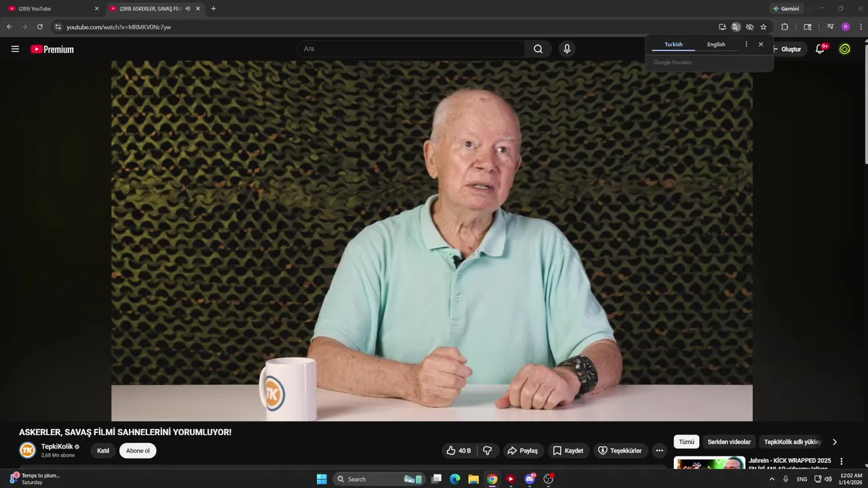Open a new browser tab
Viewport: 868px width, 488px height.
click(x=214, y=9)
